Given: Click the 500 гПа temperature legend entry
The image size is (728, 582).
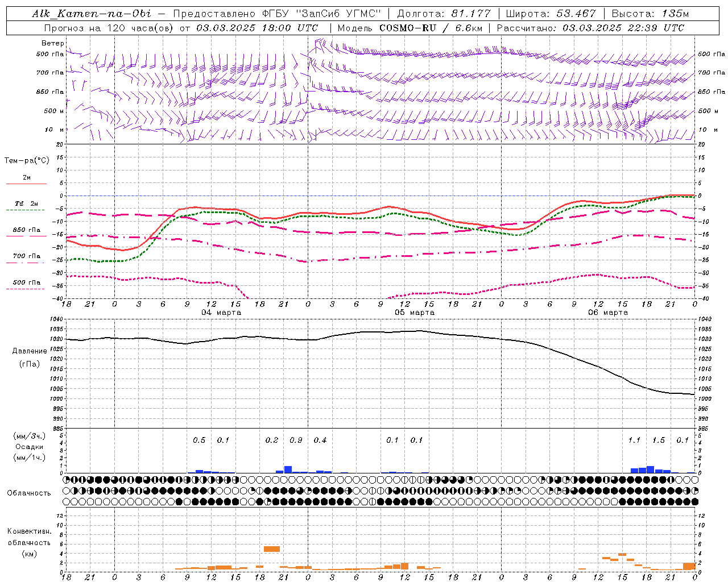Looking at the screenshot, I should pos(26,285).
